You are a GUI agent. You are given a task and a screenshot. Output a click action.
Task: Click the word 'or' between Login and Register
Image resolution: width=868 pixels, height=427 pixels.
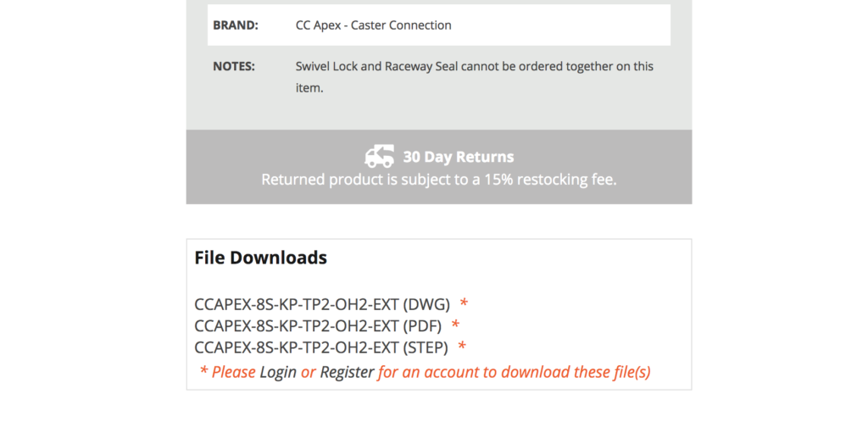(308, 372)
